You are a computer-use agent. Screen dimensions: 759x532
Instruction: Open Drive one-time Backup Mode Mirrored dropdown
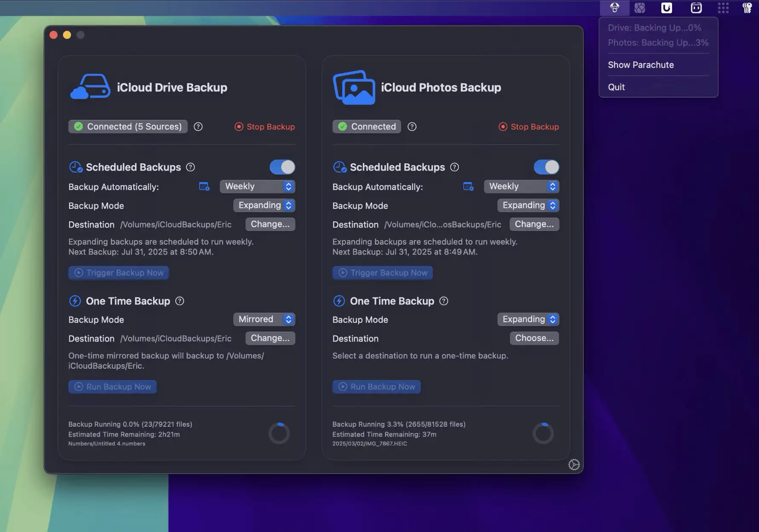pos(264,319)
